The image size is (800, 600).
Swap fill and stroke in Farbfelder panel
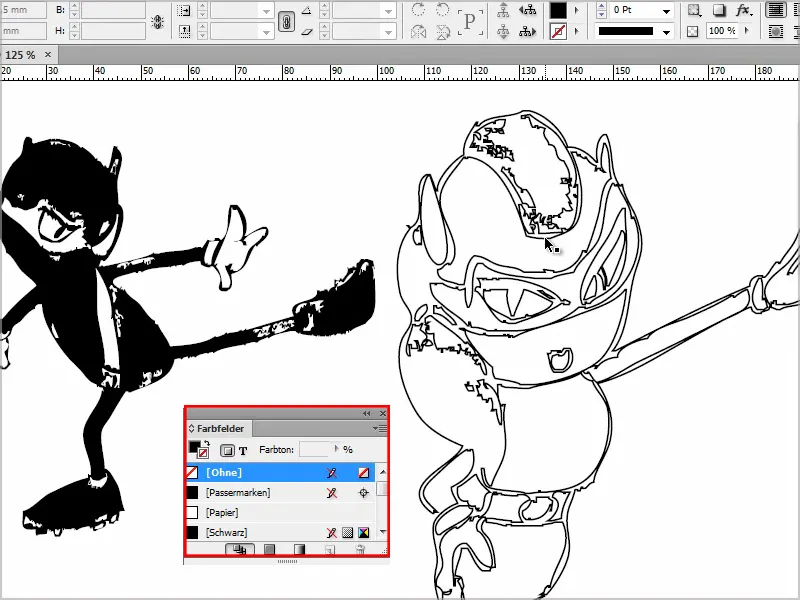(x=206, y=443)
